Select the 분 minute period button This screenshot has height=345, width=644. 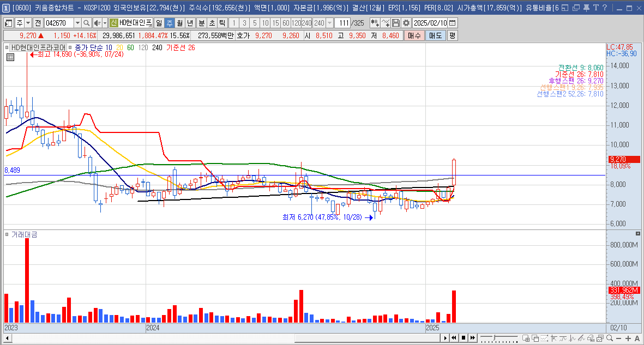click(x=201, y=23)
